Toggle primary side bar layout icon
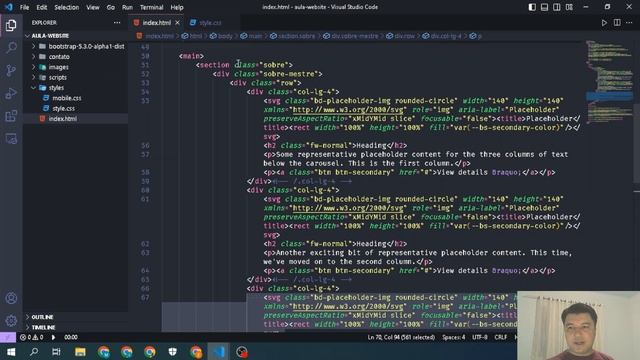This screenshot has width=640, height=360. (532, 7)
